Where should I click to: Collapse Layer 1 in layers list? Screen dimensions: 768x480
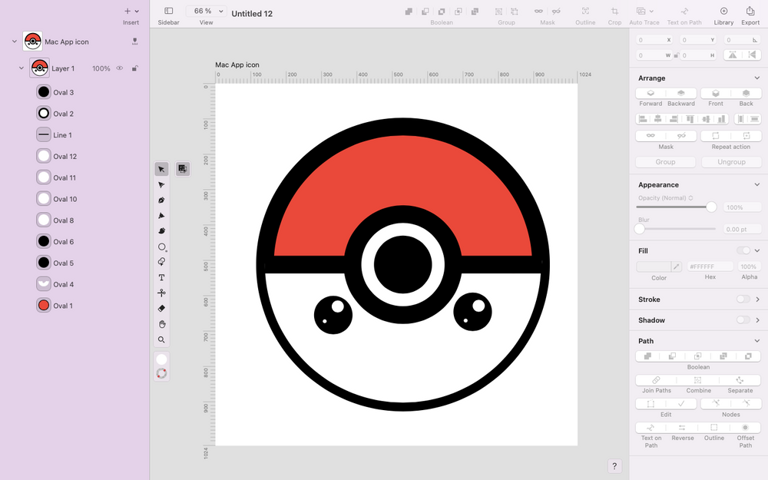(x=21, y=68)
